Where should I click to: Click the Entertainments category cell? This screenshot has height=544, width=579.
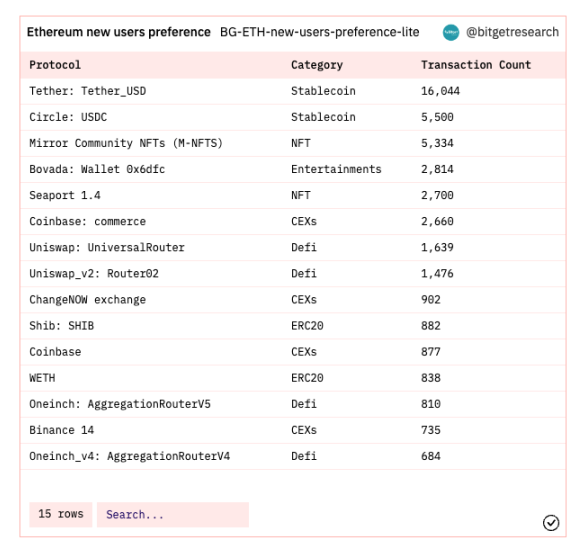pyautogui.click(x=336, y=169)
